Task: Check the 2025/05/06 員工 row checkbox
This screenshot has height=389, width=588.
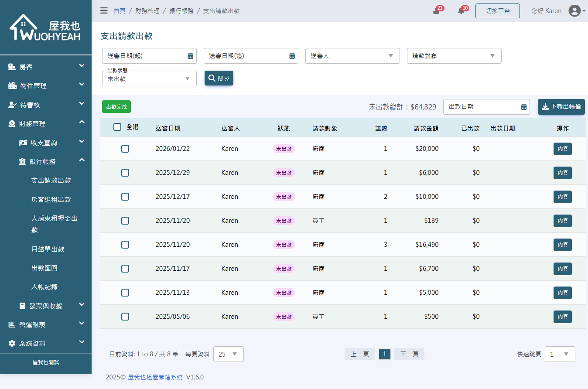Action: pyautogui.click(x=125, y=317)
